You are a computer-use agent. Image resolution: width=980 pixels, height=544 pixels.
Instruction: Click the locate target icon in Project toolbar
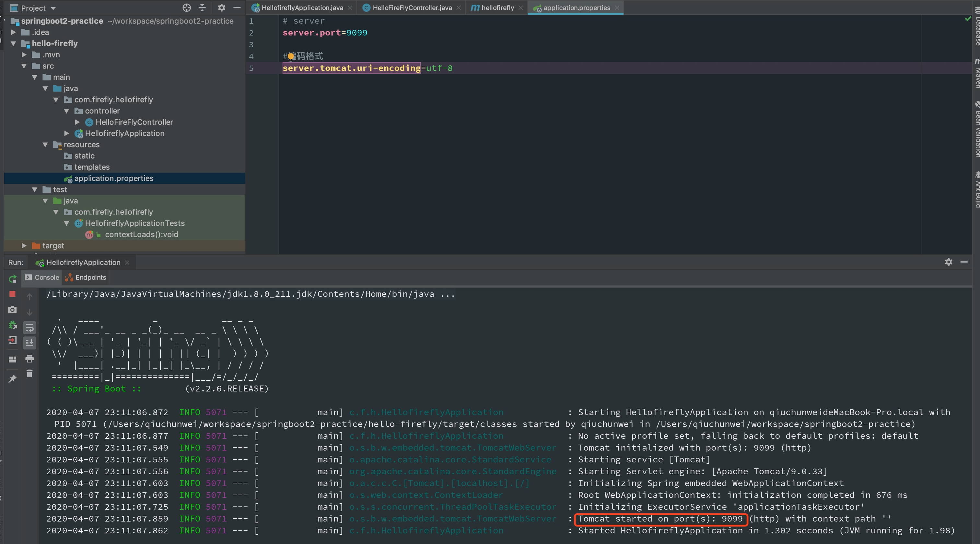(x=186, y=7)
